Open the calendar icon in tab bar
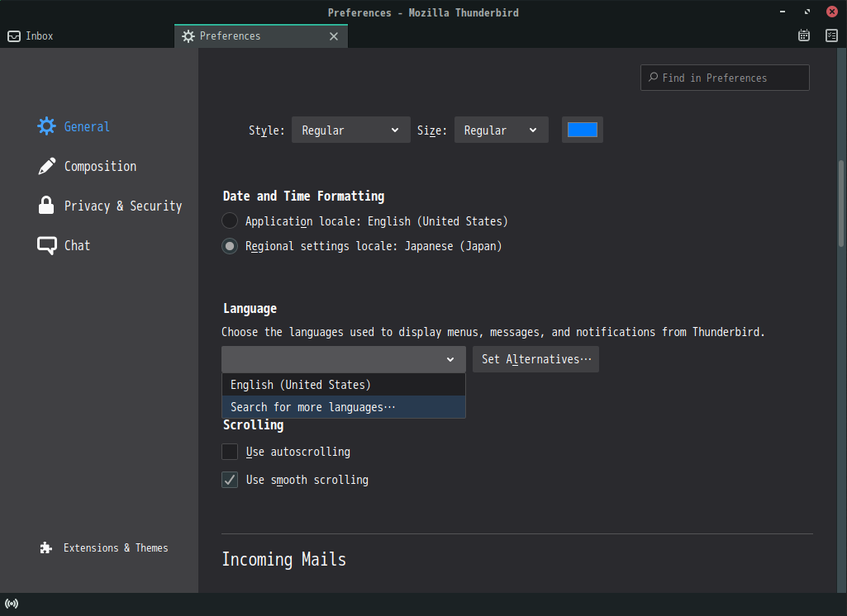847x616 pixels. 804,36
